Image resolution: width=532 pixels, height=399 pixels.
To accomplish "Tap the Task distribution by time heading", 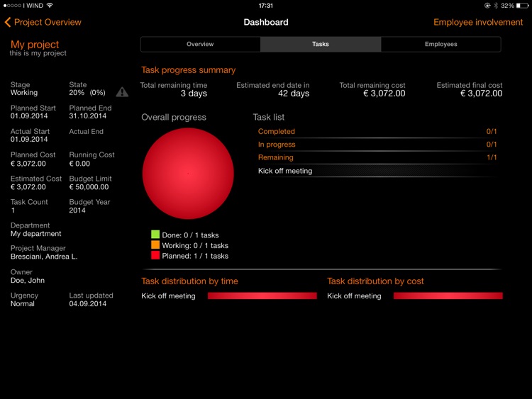I will click(189, 281).
